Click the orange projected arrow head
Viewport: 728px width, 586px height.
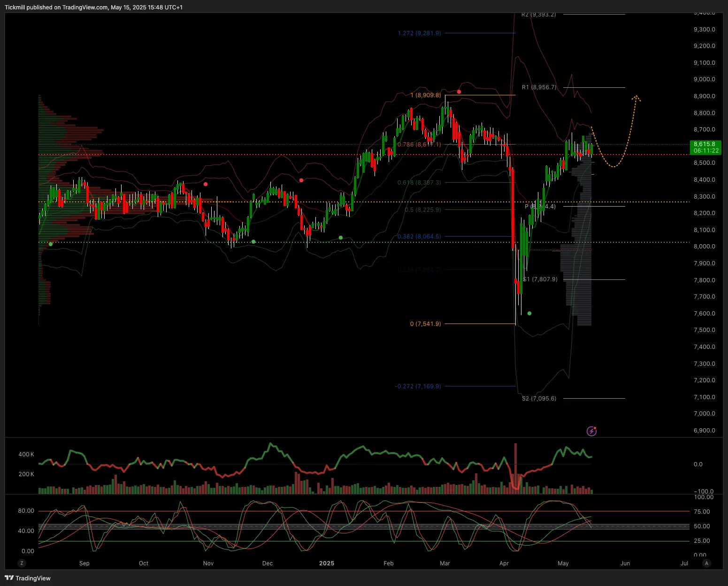point(636,98)
